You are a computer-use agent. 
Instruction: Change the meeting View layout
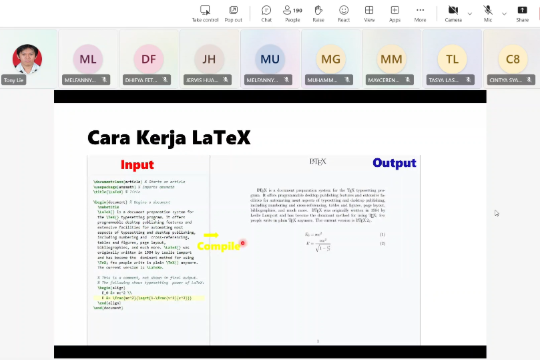(x=369, y=14)
